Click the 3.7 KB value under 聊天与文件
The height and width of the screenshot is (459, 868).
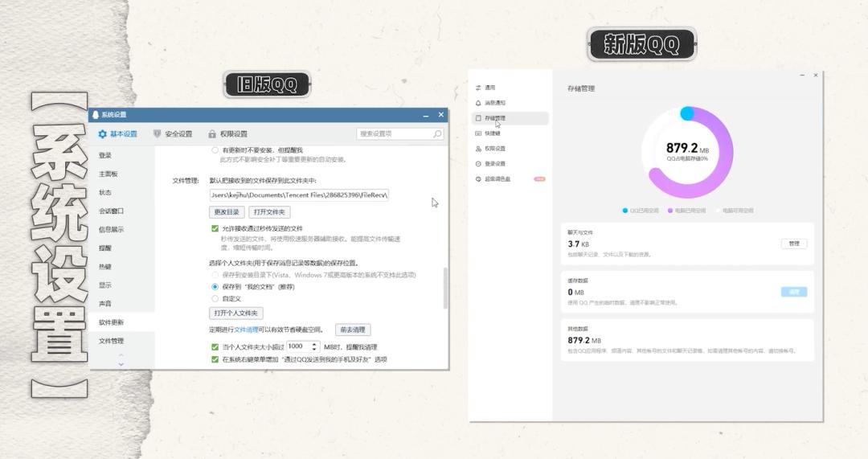pyautogui.click(x=578, y=244)
